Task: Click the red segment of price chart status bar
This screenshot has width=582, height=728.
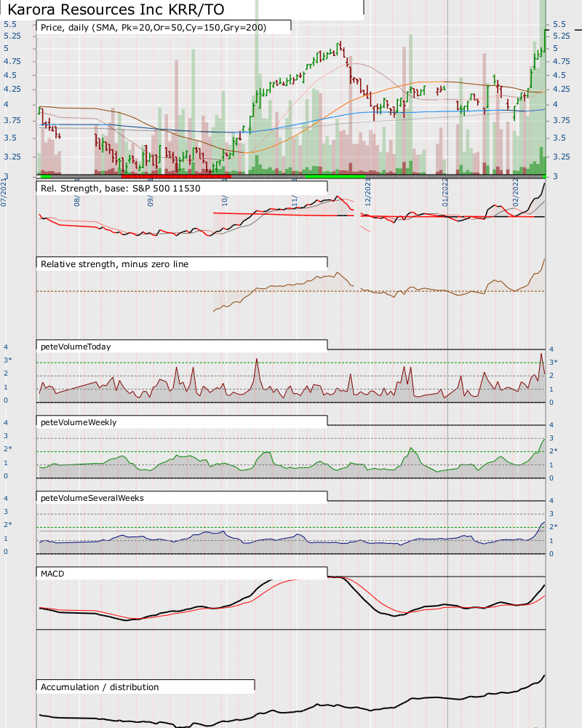Action: pos(176,176)
